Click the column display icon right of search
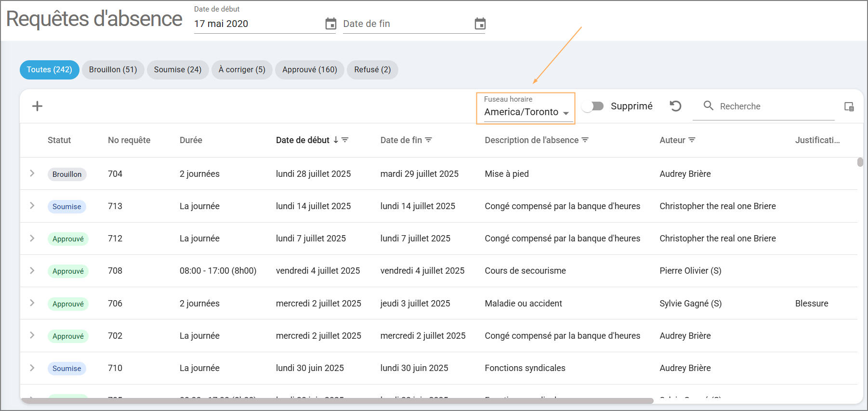The image size is (868, 411). [x=849, y=106]
